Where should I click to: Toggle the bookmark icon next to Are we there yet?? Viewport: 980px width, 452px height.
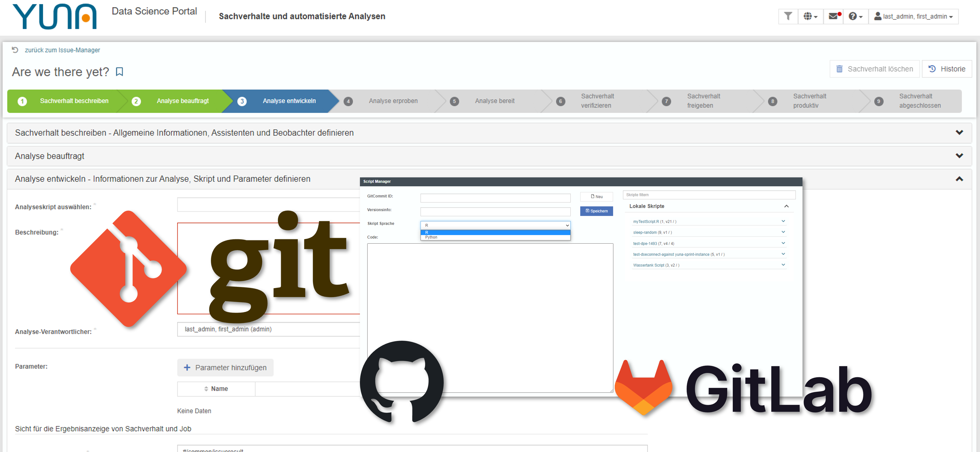pos(119,72)
